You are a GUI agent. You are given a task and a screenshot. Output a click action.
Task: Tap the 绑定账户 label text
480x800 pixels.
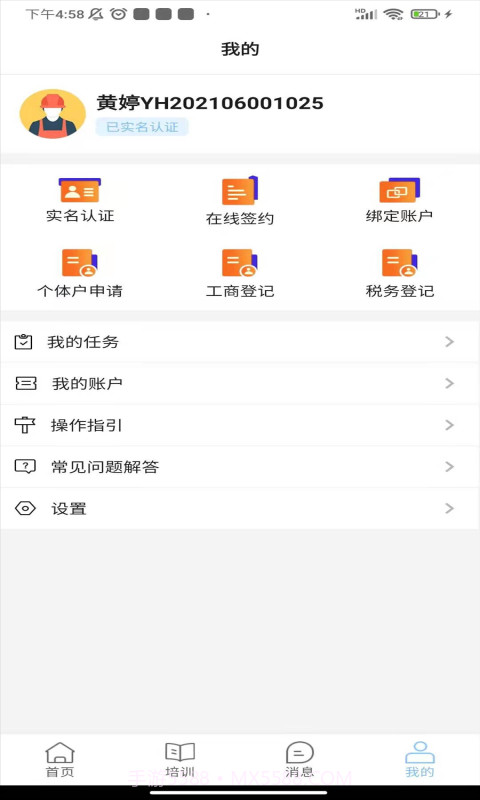[x=399, y=216]
